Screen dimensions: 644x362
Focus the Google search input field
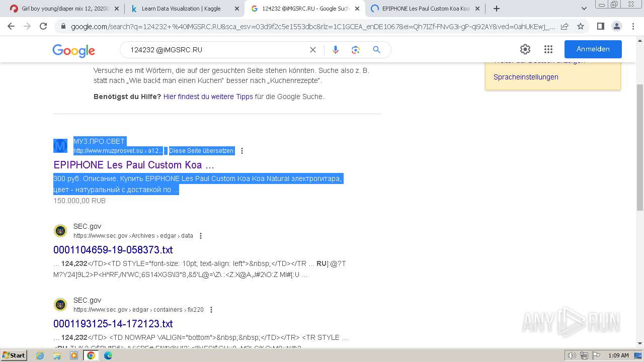pyautogui.click(x=216, y=50)
